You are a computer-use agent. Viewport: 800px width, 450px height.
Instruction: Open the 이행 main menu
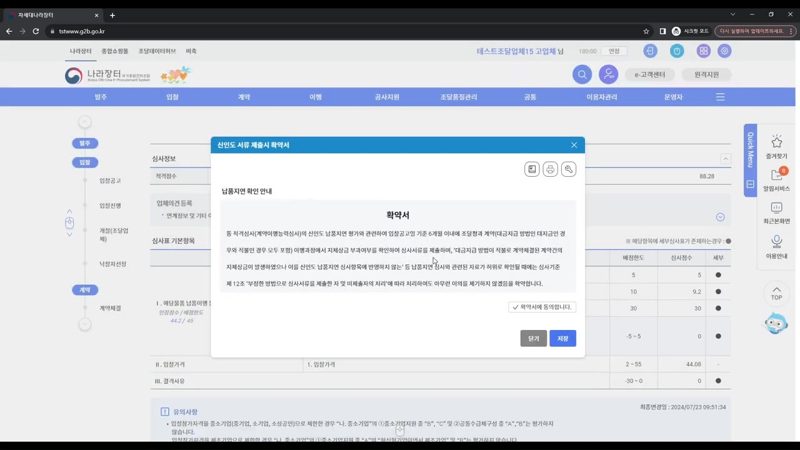(x=315, y=97)
